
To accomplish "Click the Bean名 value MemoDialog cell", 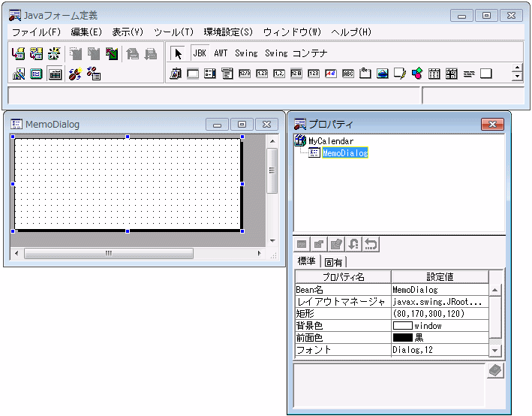I will pyautogui.click(x=440, y=290).
